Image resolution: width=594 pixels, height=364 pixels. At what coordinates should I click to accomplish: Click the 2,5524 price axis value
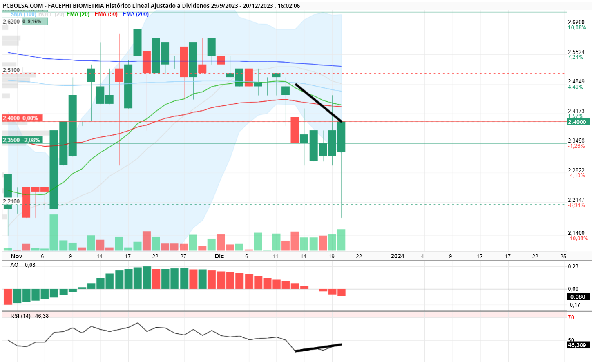point(576,52)
